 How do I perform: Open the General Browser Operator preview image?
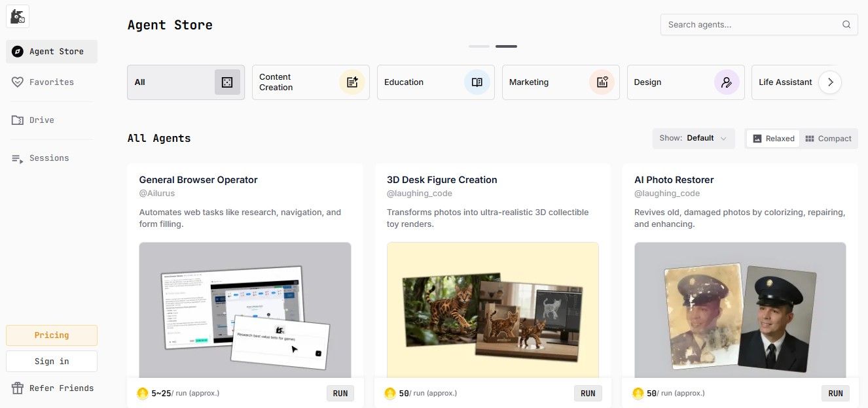[x=245, y=310]
